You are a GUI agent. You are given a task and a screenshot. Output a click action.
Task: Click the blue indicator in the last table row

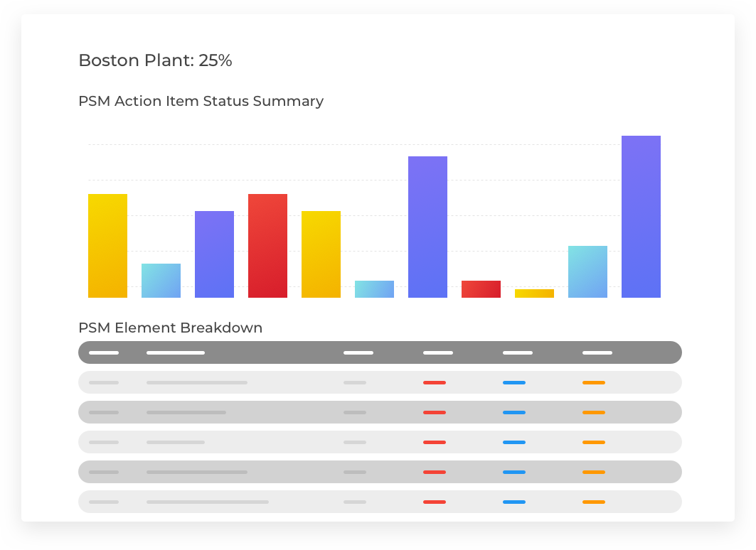(x=514, y=502)
